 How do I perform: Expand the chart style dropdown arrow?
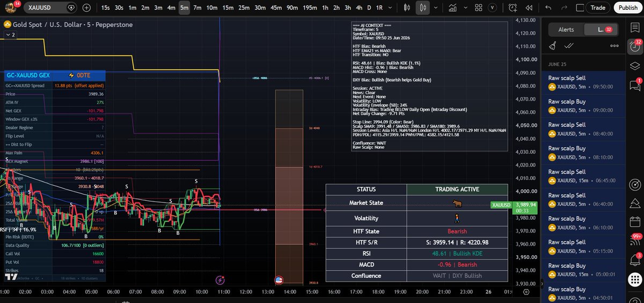click(x=435, y=8)
